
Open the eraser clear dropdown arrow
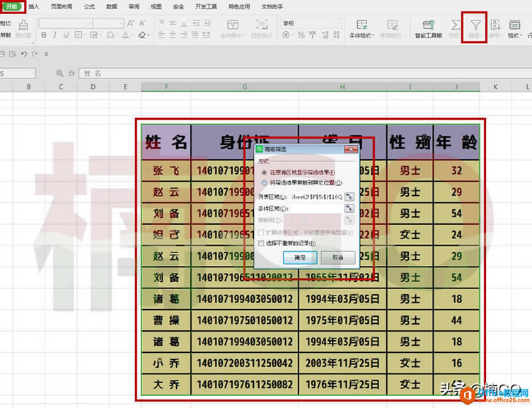click(x=149, y=35)
